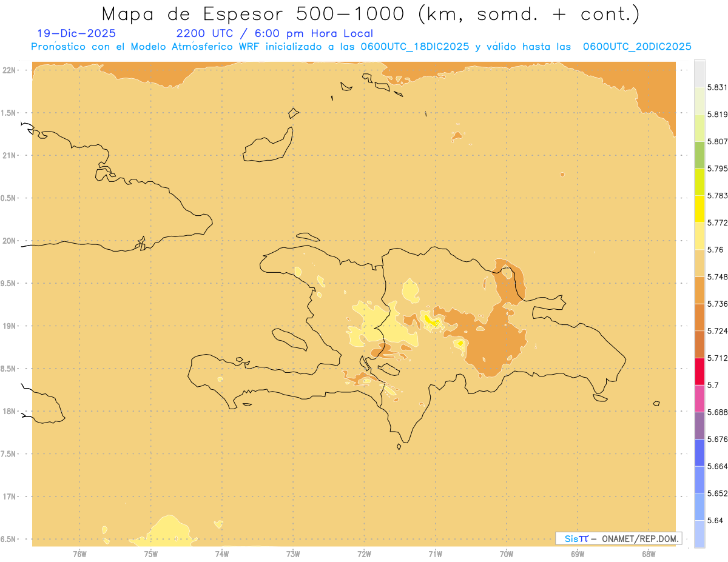Click the 21N latitude label
The image size is (728, 562).
(x=10, y=155)
